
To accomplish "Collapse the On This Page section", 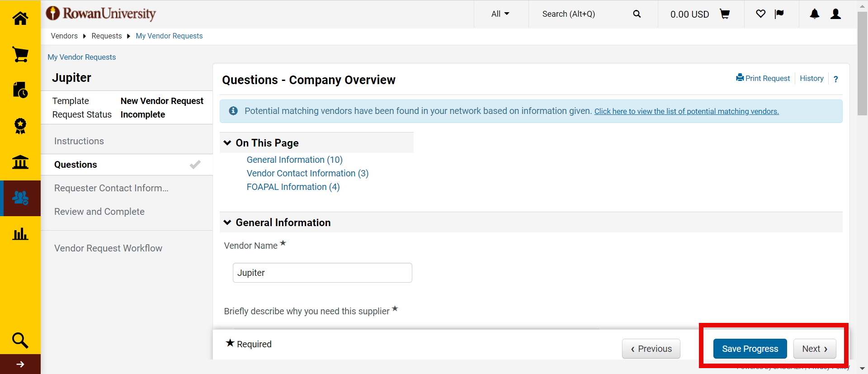I will (x=227, y=143).
